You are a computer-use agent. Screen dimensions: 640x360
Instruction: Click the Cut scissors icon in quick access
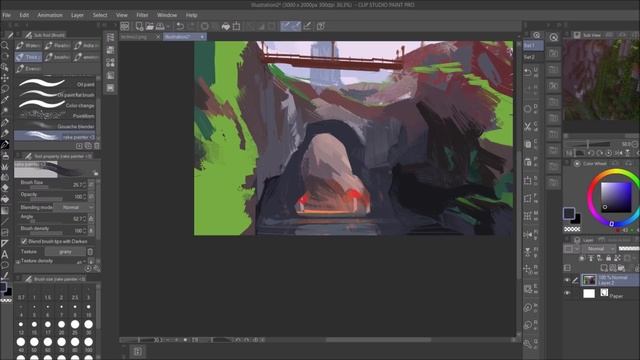coord(528,126)
